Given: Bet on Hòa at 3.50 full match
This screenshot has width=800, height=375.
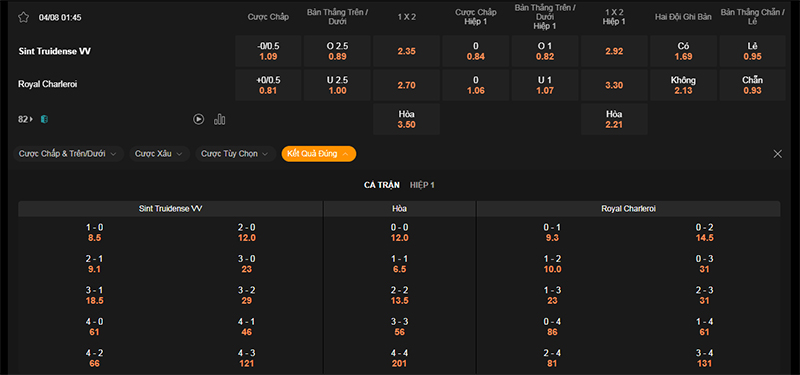Looking at the screenshot, I should pos(407,119).
